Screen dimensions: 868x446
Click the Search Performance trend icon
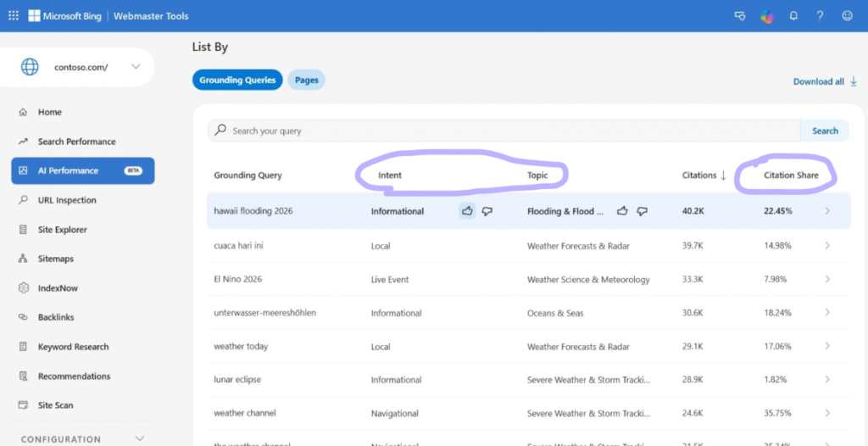coord(23,142)
